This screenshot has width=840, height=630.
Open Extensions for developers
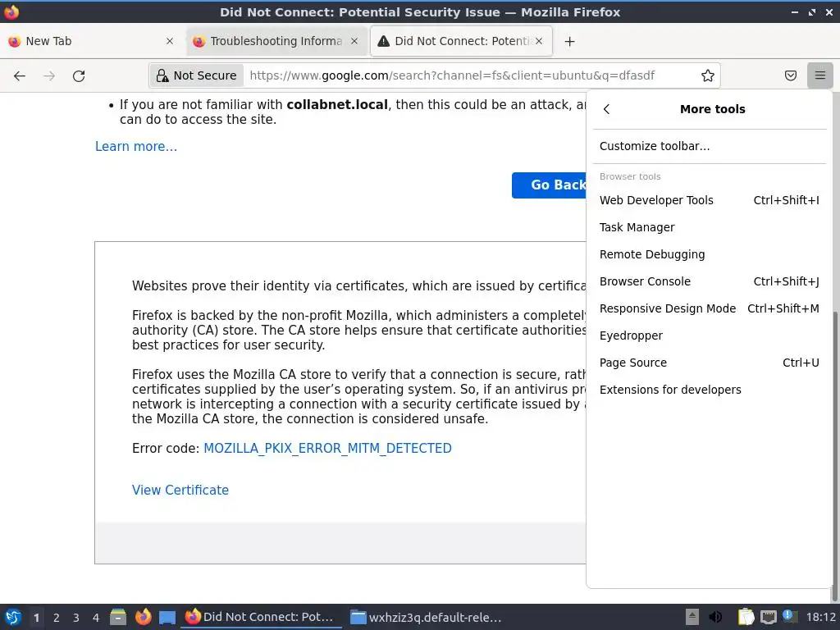[x=710, y=390]
